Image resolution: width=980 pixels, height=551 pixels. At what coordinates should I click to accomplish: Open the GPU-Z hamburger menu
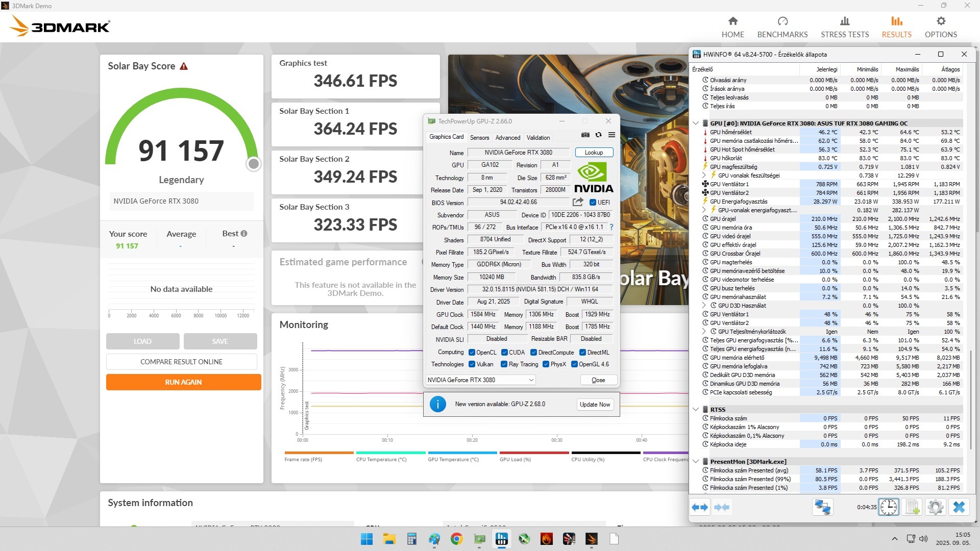pos(611,135)
